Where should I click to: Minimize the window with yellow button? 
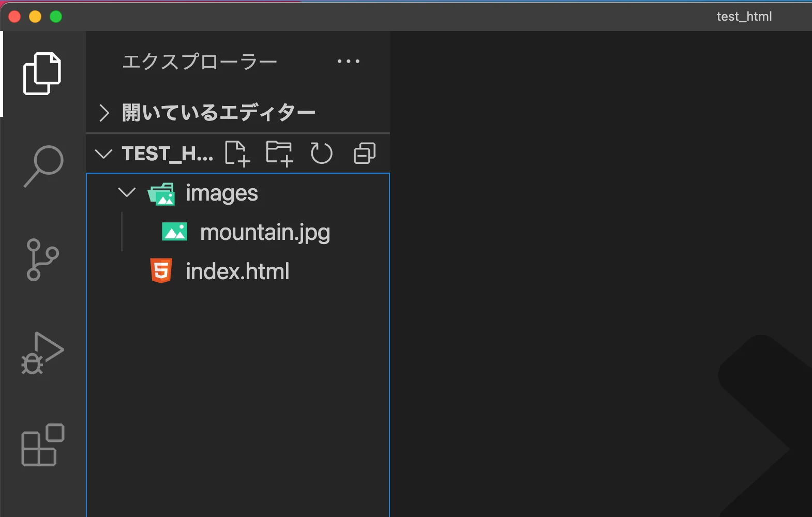[35, 17]
